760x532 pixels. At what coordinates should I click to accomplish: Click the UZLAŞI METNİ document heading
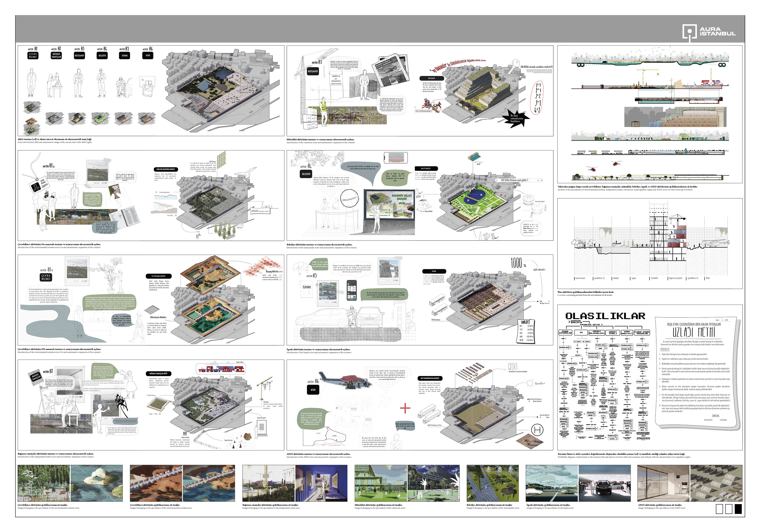click(694, 332)
